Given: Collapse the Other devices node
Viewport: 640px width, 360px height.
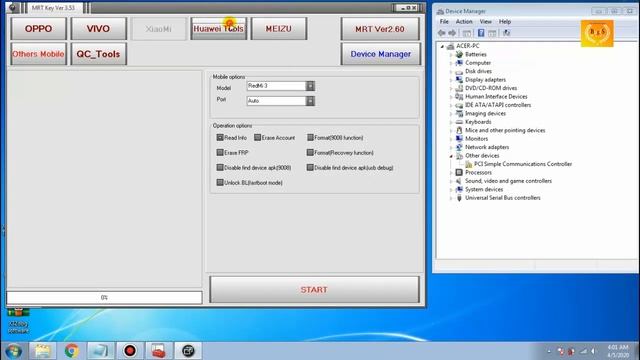Looking at the screenshot, I should pos(451,156).
